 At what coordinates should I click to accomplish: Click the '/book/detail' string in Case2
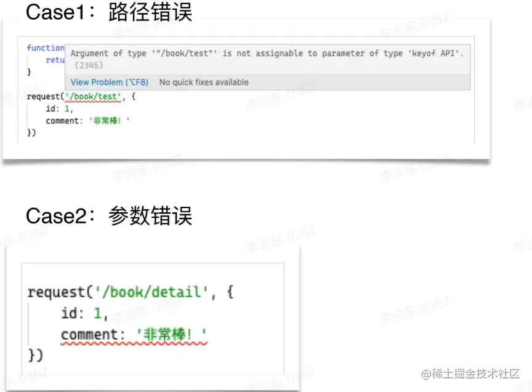151,292
